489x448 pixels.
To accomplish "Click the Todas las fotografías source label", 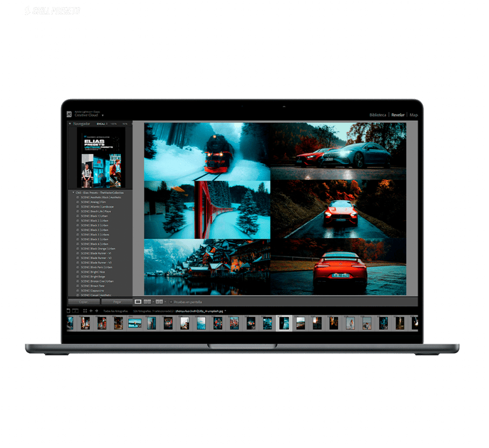I will point(116,312).
